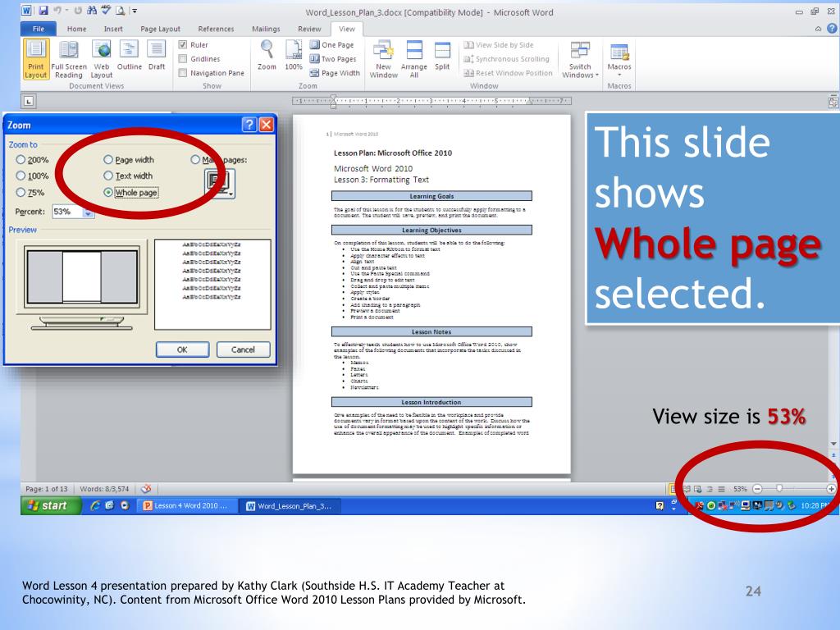Viewport: 840px width, 630px height.
Task: Click OK in Zoom dialog
Action: (182, 349)
